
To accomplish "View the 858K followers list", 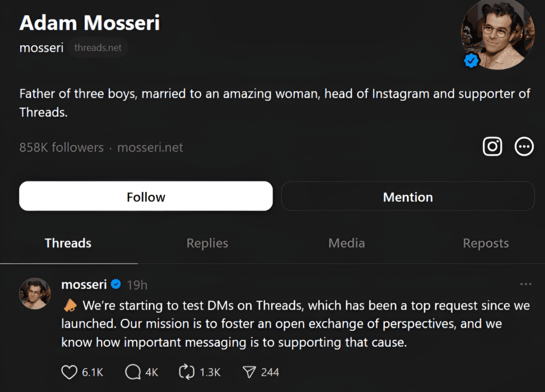I will coord(62,147).
